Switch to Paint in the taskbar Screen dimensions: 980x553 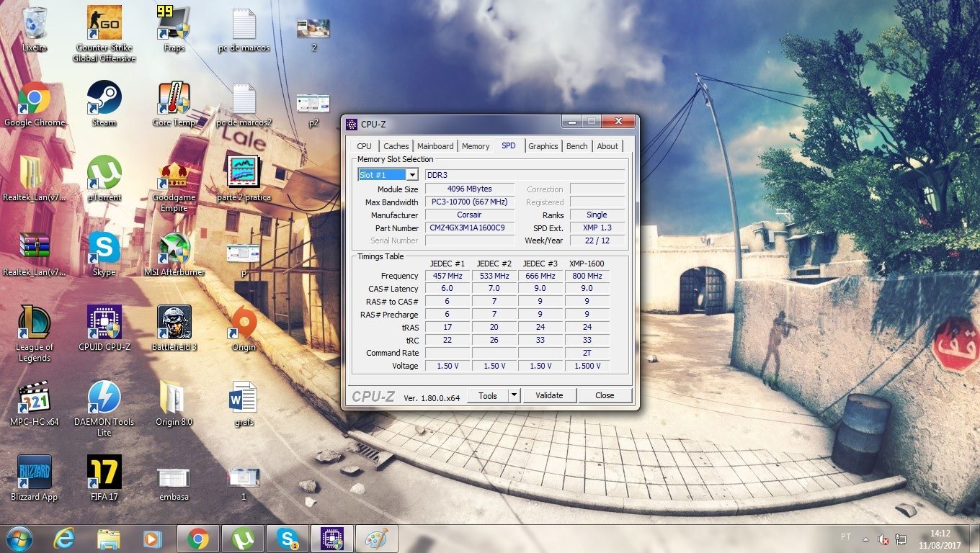[x=377, y=539]
